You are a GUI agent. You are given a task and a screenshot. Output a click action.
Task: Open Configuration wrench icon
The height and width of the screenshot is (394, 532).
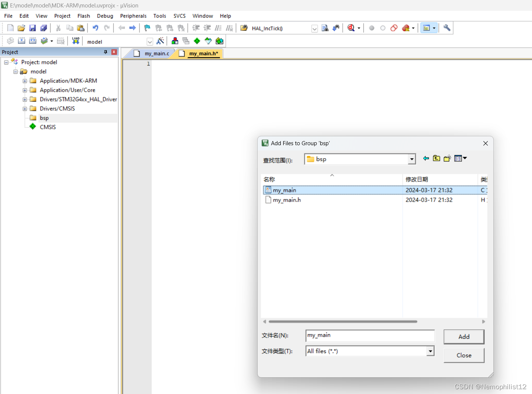pyautogui.click(x=447, y=28)
